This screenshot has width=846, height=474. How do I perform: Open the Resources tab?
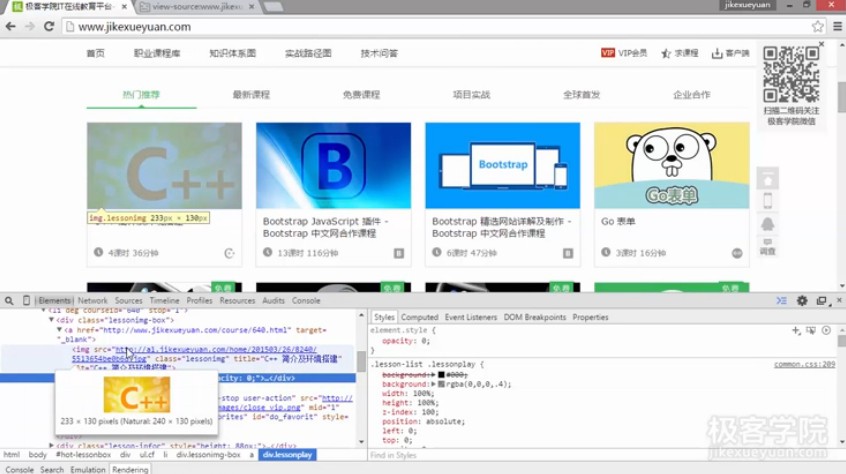237,300
